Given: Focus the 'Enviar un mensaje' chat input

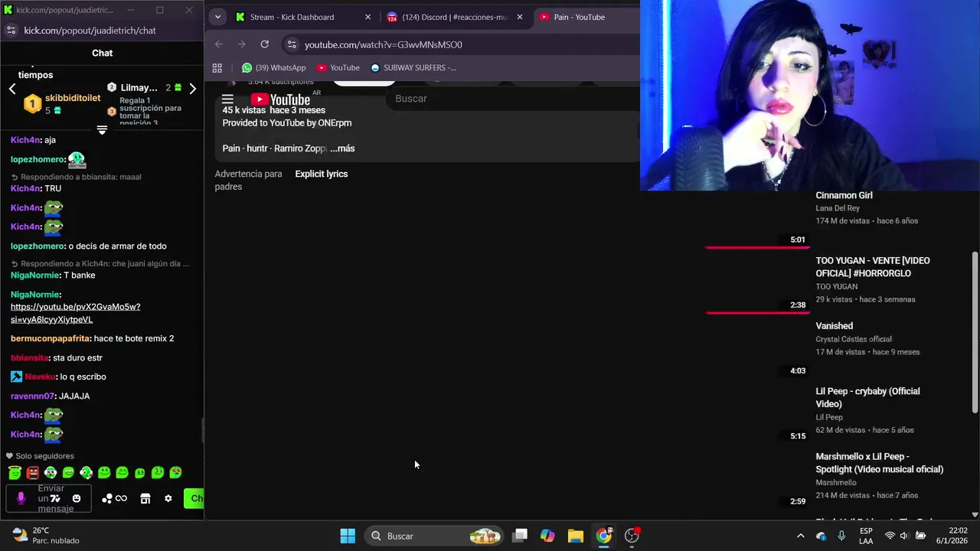Looking at the screenshot, I should [x=49, y=499].
